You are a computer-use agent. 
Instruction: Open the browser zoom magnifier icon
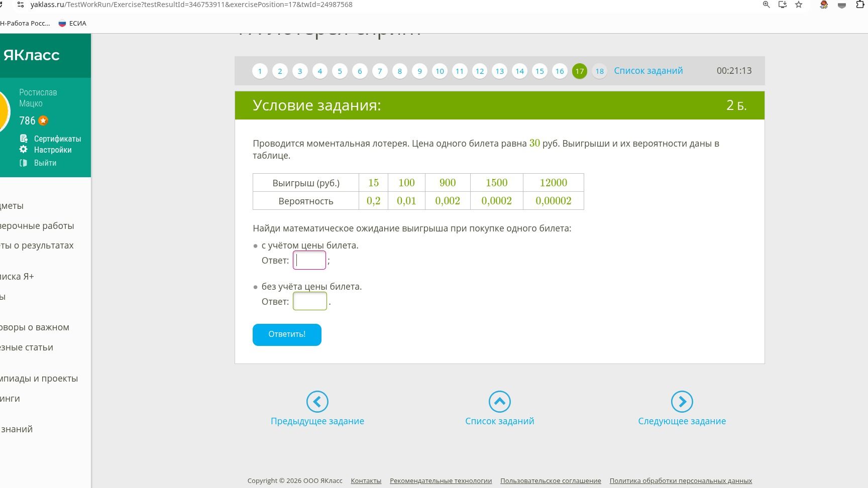766,5
